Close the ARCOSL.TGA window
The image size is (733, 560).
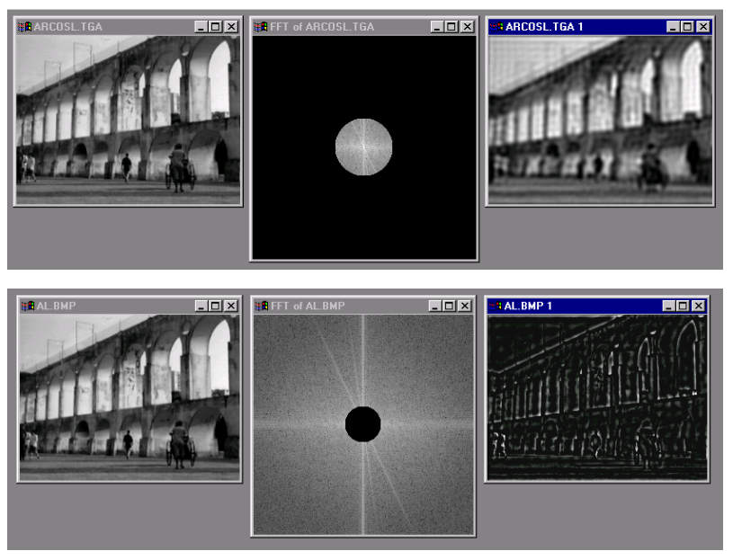click(231, 27)
